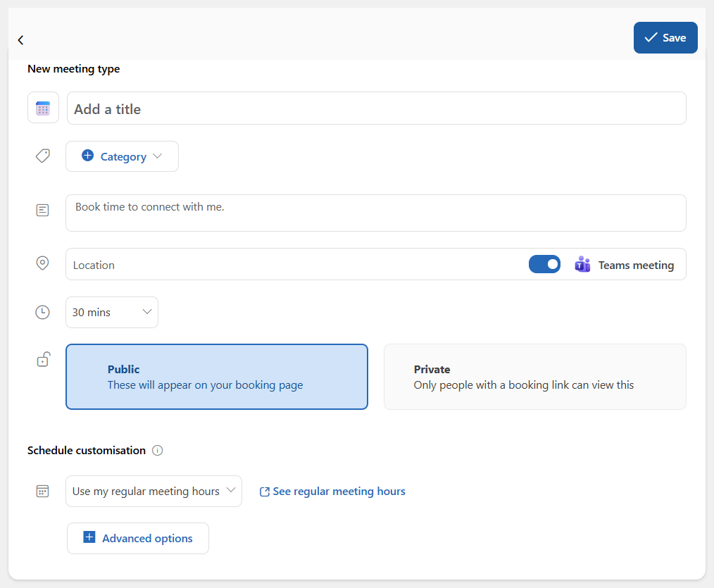Click the schedule calendar grid icon
Screen dimensions: 714x588
42,492
